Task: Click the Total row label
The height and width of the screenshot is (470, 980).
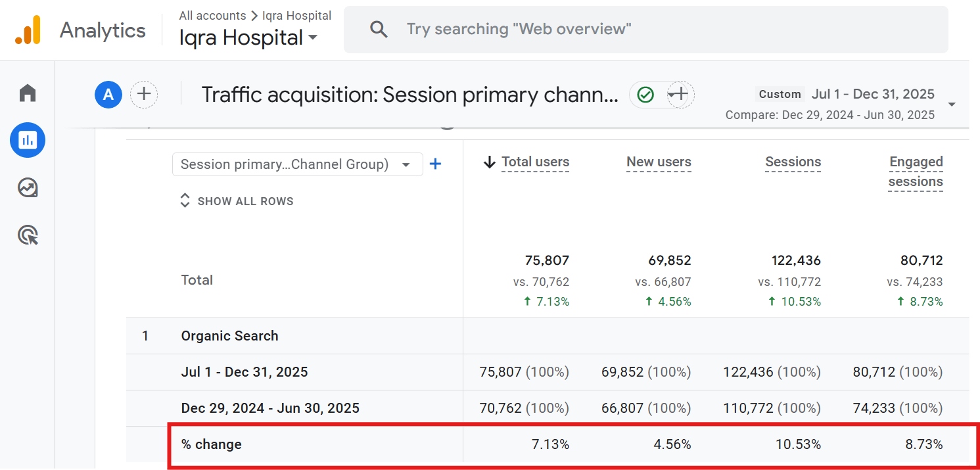Action: (x=197, y=280)
